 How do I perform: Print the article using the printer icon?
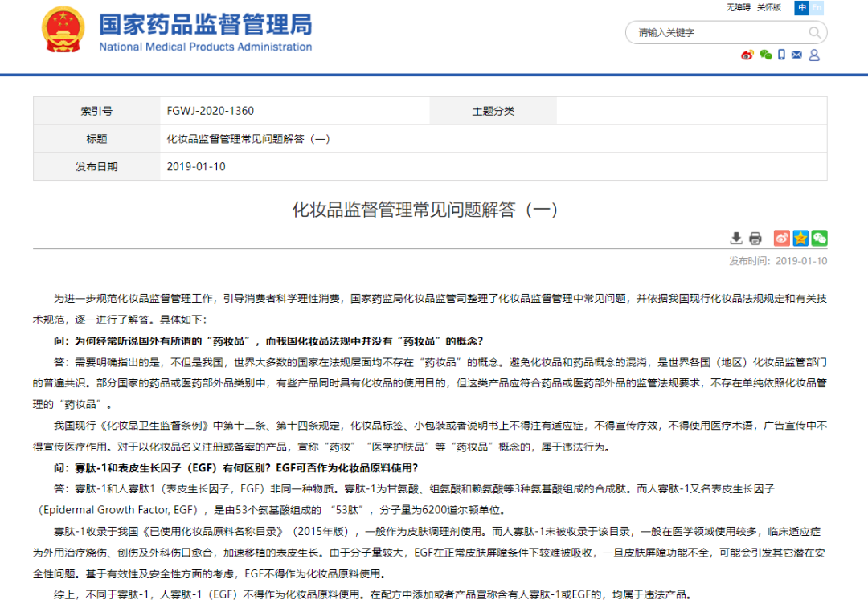[x=755, y=238]
